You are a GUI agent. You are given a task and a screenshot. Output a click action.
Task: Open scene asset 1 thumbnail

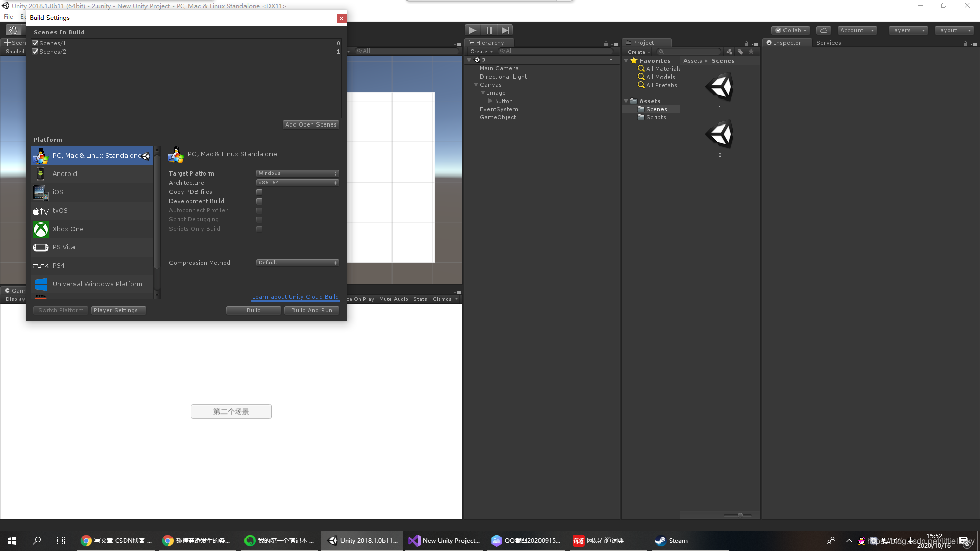pos(720,87)
